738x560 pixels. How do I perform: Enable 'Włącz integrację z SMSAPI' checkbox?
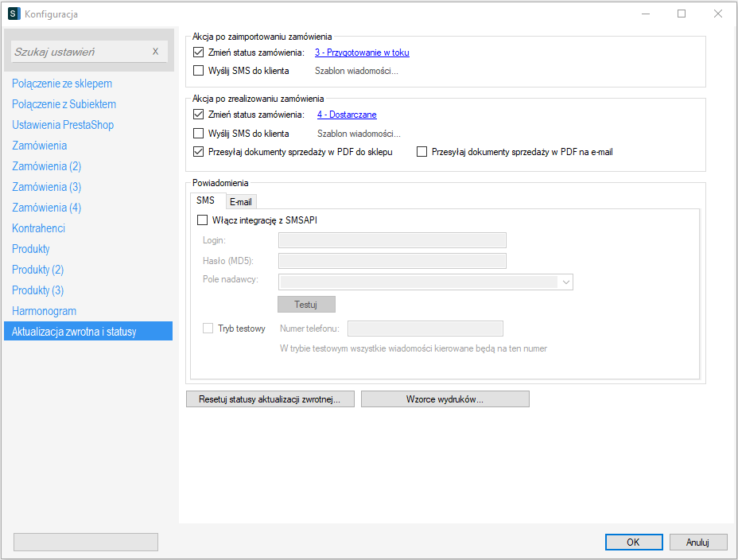tap(202, 220)
